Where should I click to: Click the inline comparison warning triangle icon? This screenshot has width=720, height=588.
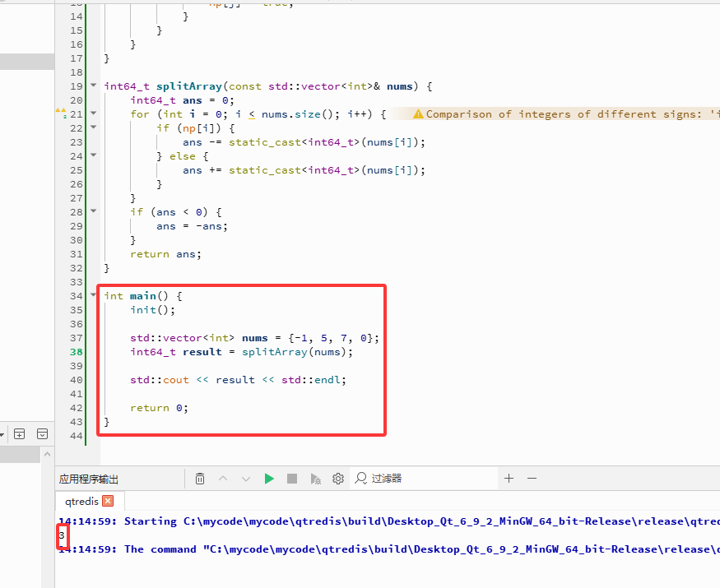pos(418,114)
